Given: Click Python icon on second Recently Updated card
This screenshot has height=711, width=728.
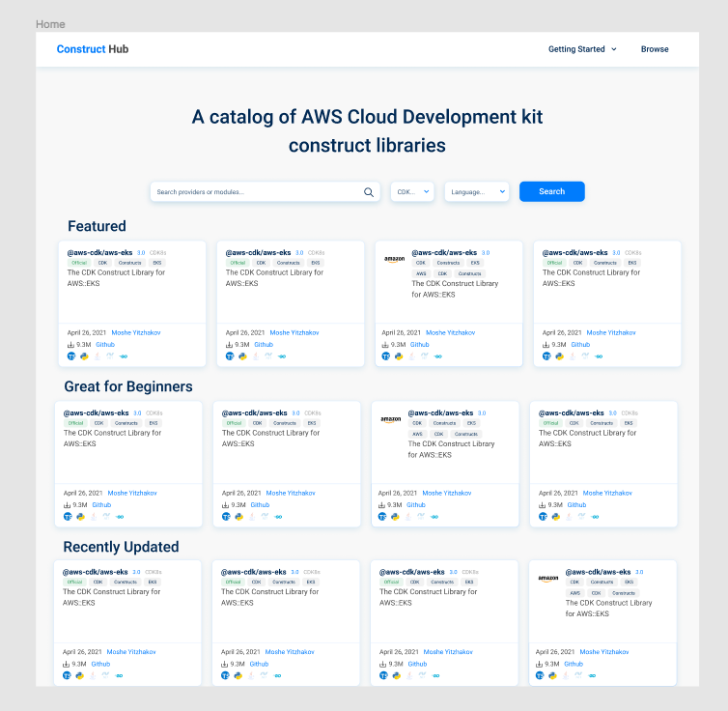Looking at the screenshot, I should pos(238,675).
